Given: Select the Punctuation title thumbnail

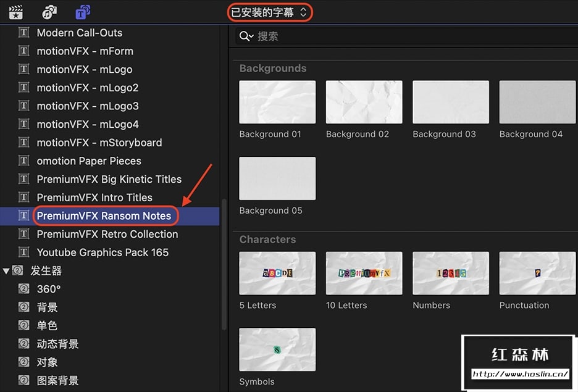Looking at the screenshot, I should tap(537, 273).
